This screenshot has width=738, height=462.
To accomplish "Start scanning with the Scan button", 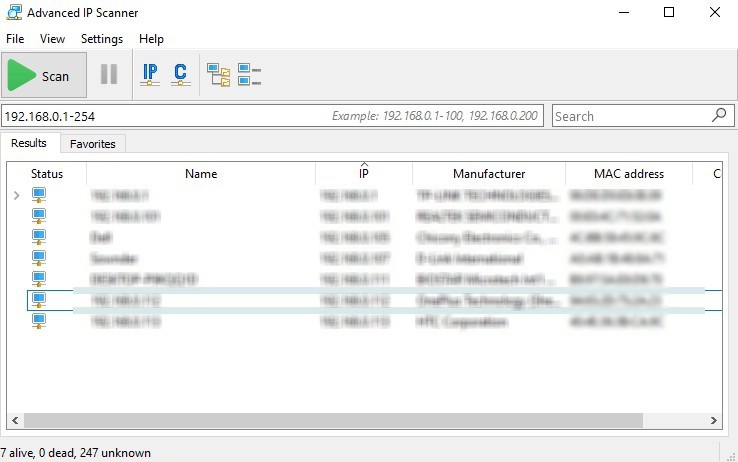I will point(44,75).
